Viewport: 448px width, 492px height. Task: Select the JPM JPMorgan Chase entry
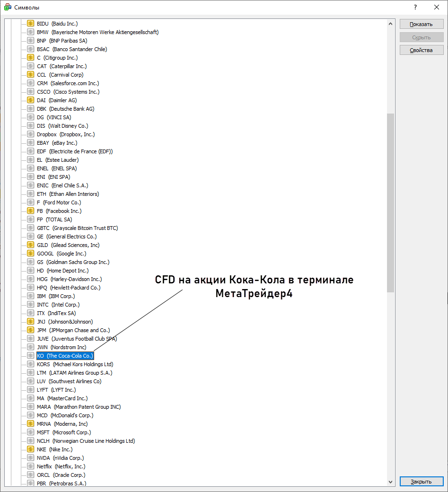tap(73, 330)
